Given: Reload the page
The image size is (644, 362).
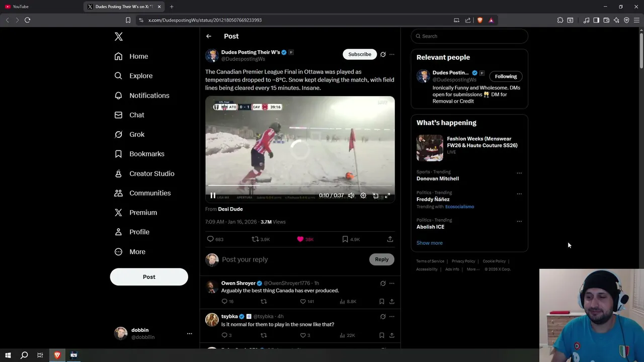Looking at the screenshot, I should pos(27,20).
